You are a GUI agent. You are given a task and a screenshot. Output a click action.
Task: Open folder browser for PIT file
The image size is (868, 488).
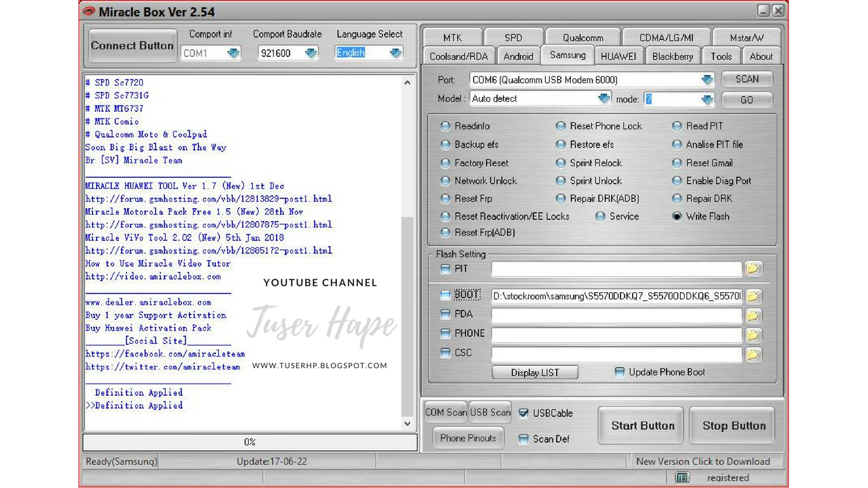pos(753,269)
